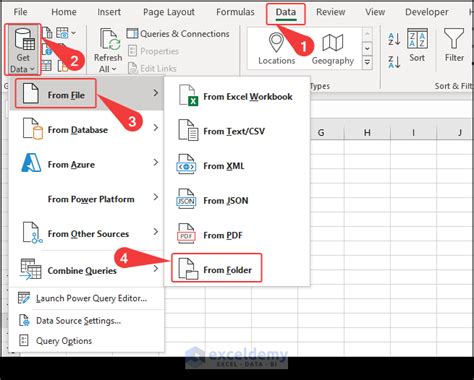Switch to the Developer tab
This screenshot has width=474, height=380.
427,12
